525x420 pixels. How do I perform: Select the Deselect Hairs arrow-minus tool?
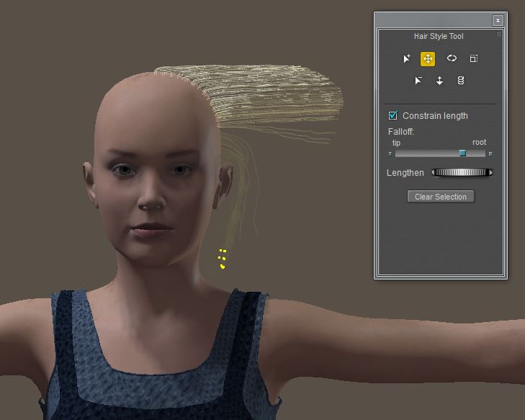tap(418, 81)
